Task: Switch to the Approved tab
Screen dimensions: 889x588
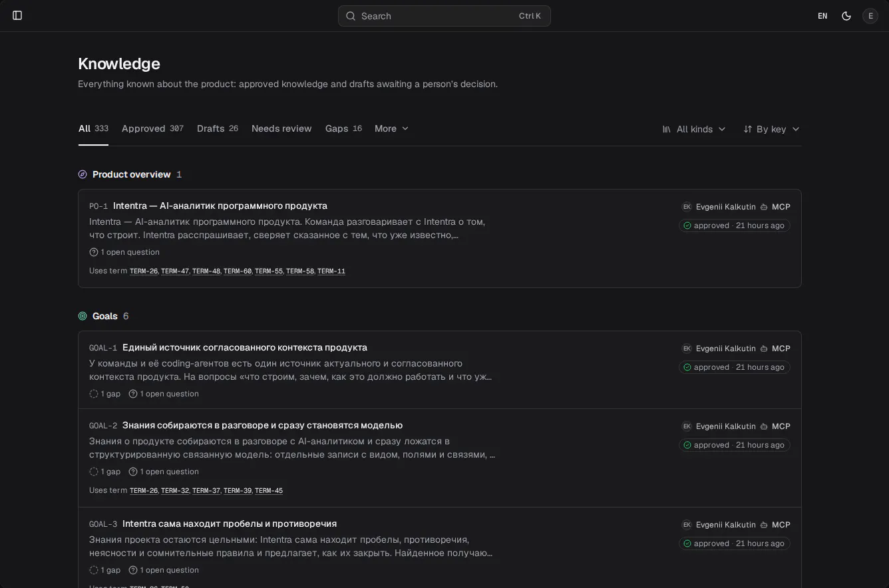Action: point(152,128)
